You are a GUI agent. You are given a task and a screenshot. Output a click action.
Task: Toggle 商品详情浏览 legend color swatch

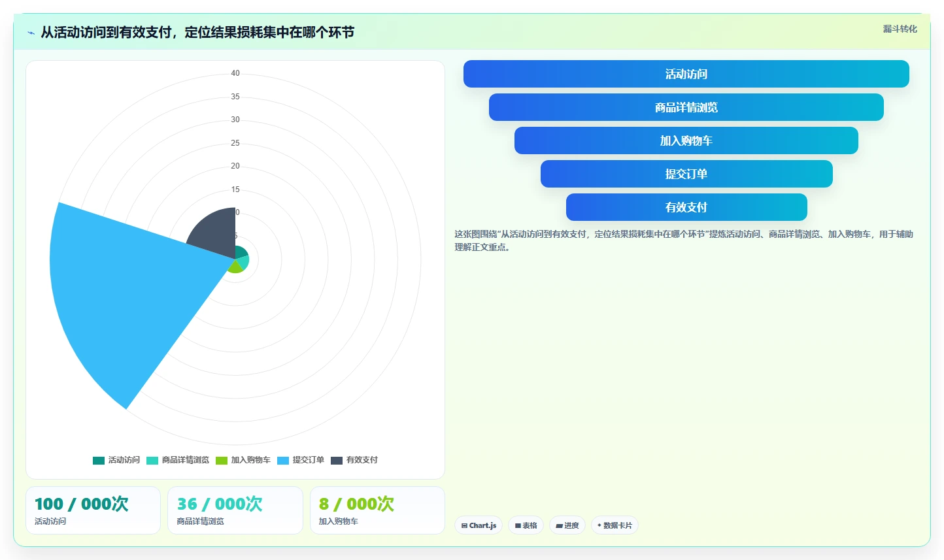(x=152, y=460)
